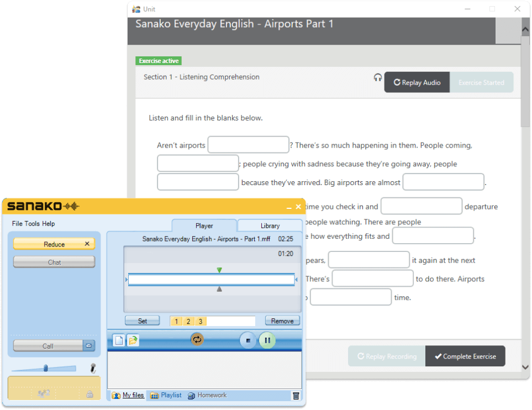Click the new file icon in player
The width and height of the screenshot is (532, 410).
(x=119, y=340)
